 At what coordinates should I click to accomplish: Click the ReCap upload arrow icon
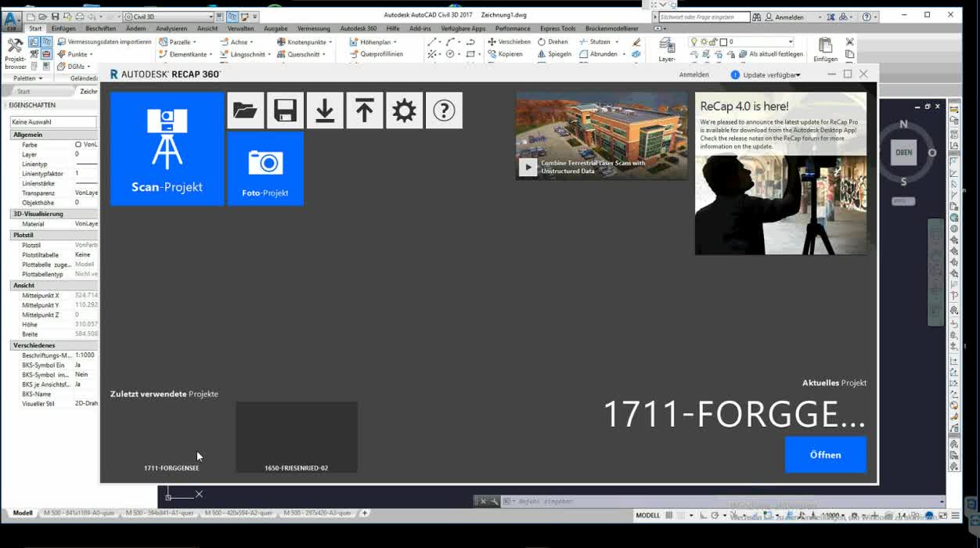point(364,110)
